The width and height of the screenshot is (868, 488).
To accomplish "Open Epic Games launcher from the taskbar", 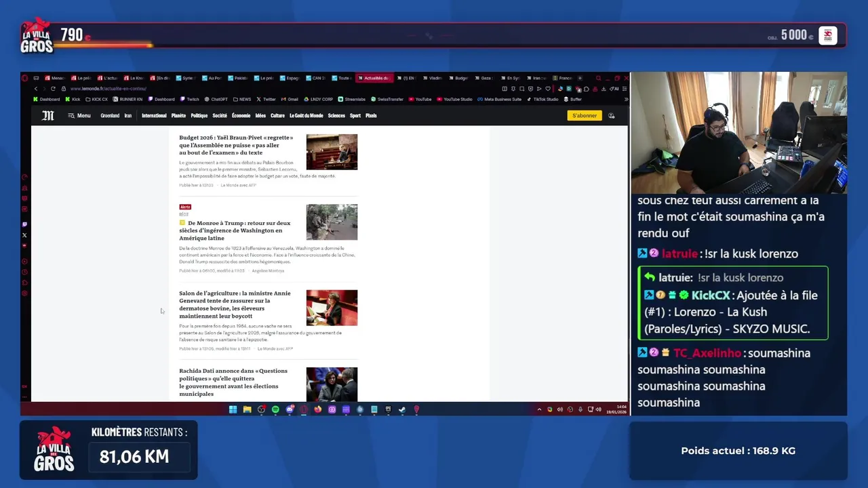I will [388, 409].
